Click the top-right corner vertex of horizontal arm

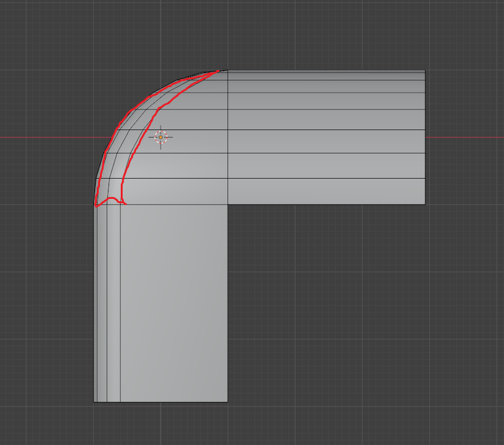pos(425,70)
